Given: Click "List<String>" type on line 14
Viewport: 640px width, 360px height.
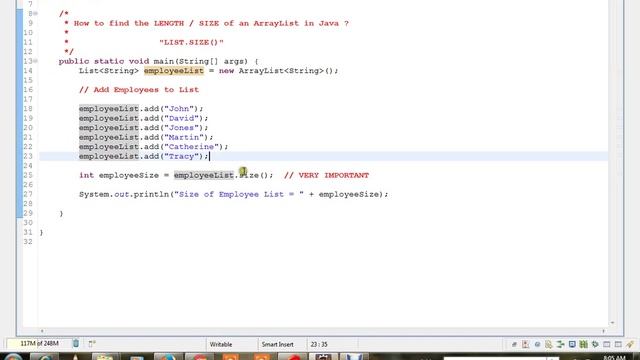Looking at the screenshot, I should tap(109, 71).
